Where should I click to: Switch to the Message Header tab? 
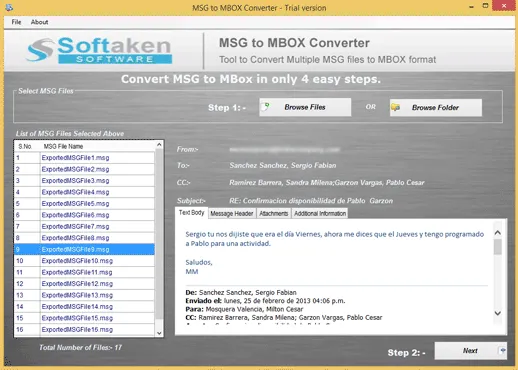(x=232, y=213)
